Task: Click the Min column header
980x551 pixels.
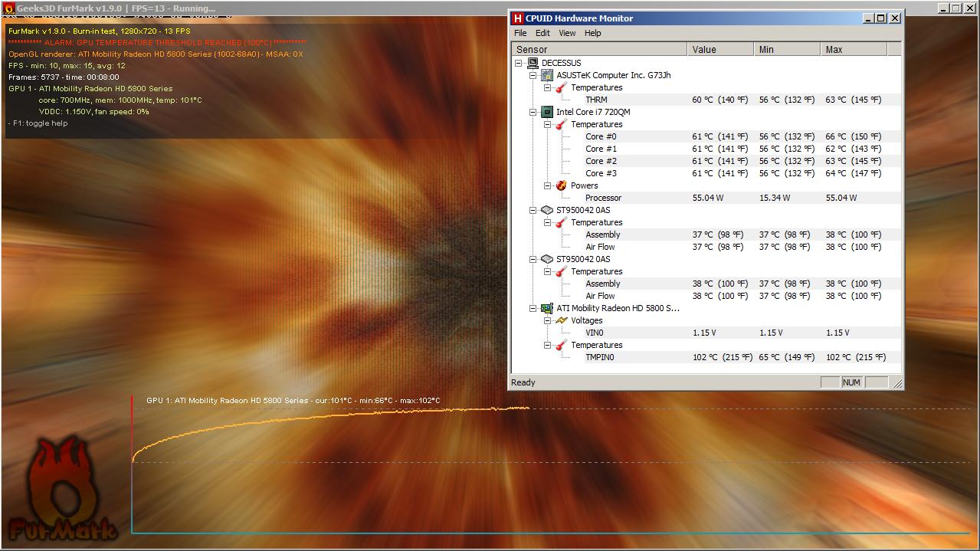Action: click(x=787, y=49)
